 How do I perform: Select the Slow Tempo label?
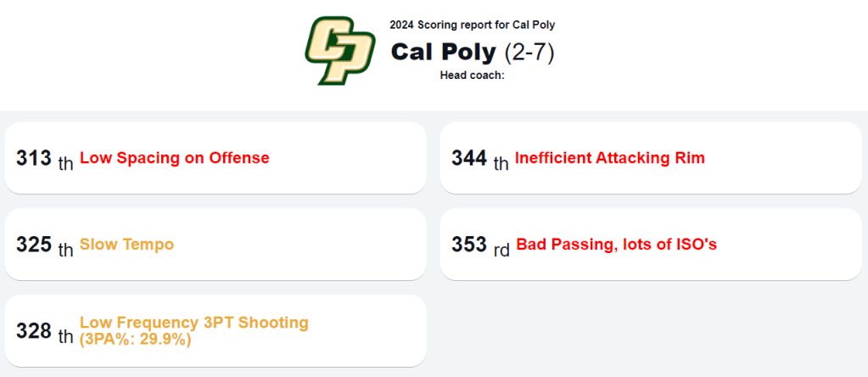point(126,245)
